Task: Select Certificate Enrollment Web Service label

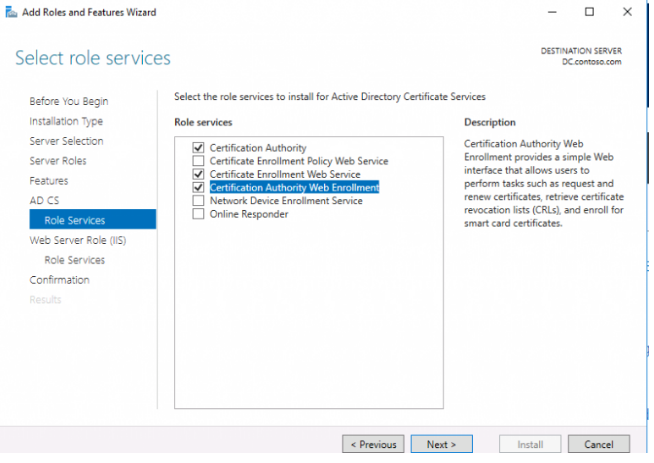Action: pyautogui.click(x=285, y=174)
